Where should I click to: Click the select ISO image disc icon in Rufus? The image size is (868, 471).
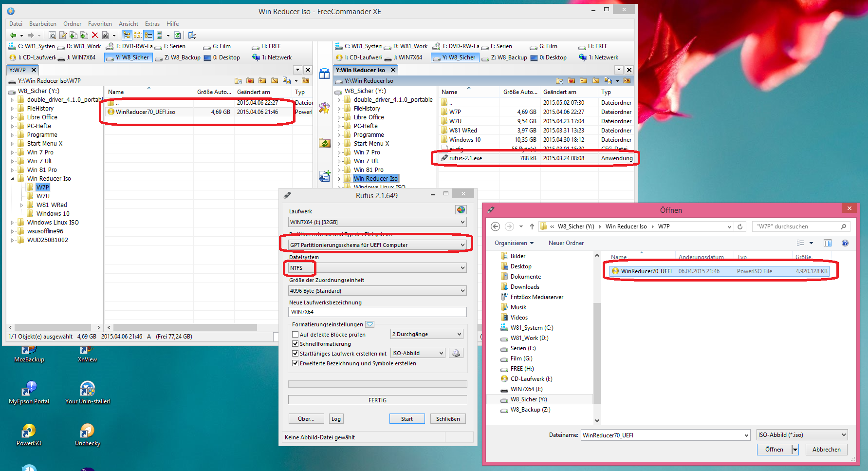456,353
